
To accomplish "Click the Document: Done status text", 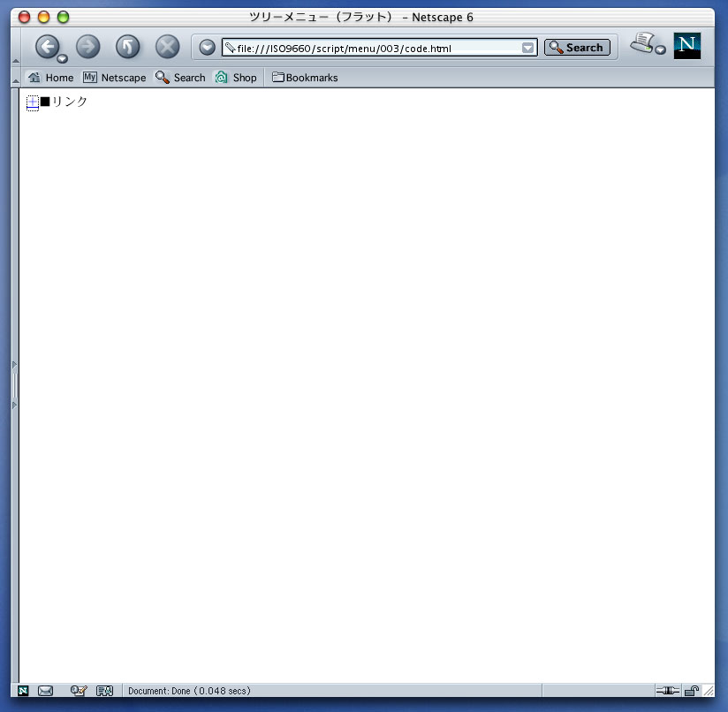I will coord(189,691).
